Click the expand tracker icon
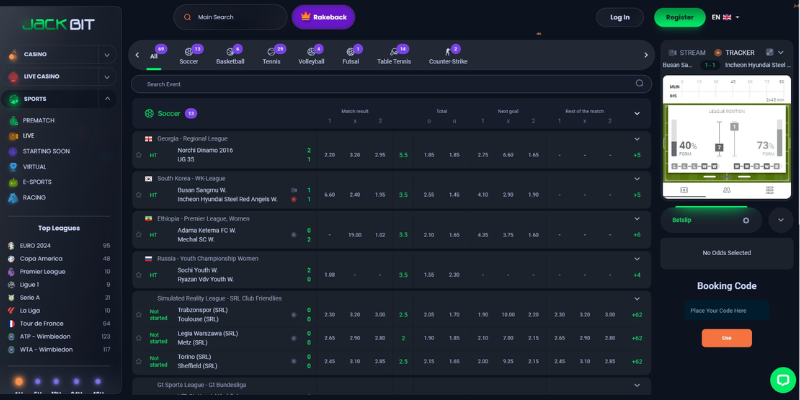This screenshot has height=400, width=800. [x=769, y=53]
